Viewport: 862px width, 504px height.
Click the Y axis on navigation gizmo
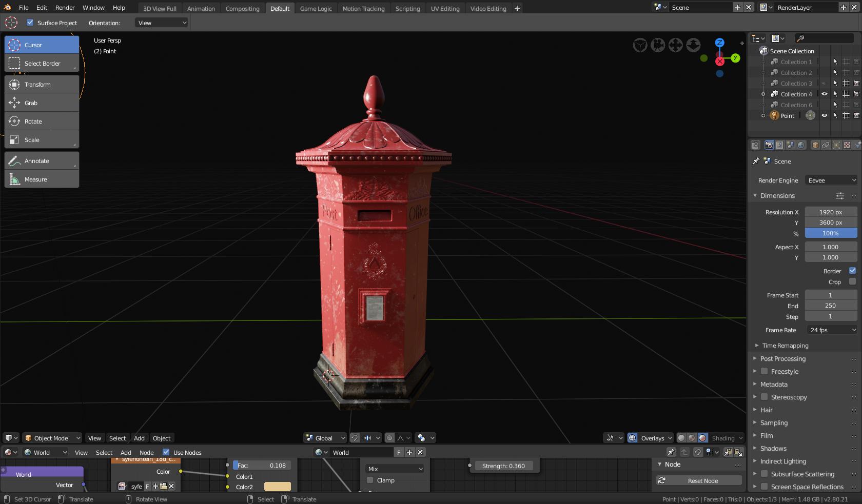pyautogui.click(x=735, y=58)
